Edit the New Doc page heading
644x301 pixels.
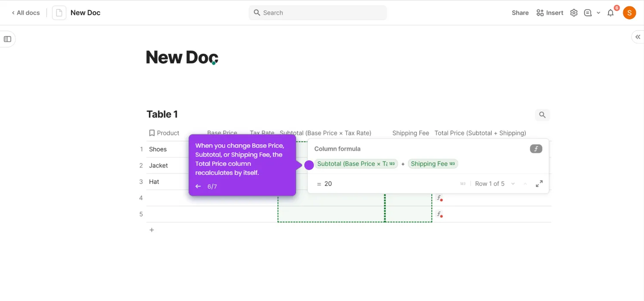tap(182, 57)
